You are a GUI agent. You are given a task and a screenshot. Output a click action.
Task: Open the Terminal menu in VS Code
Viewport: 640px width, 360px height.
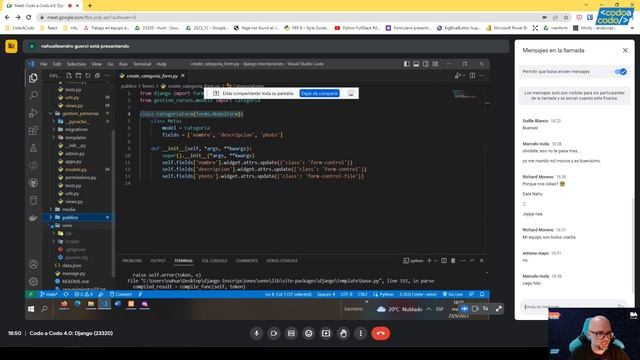(142, 64)
